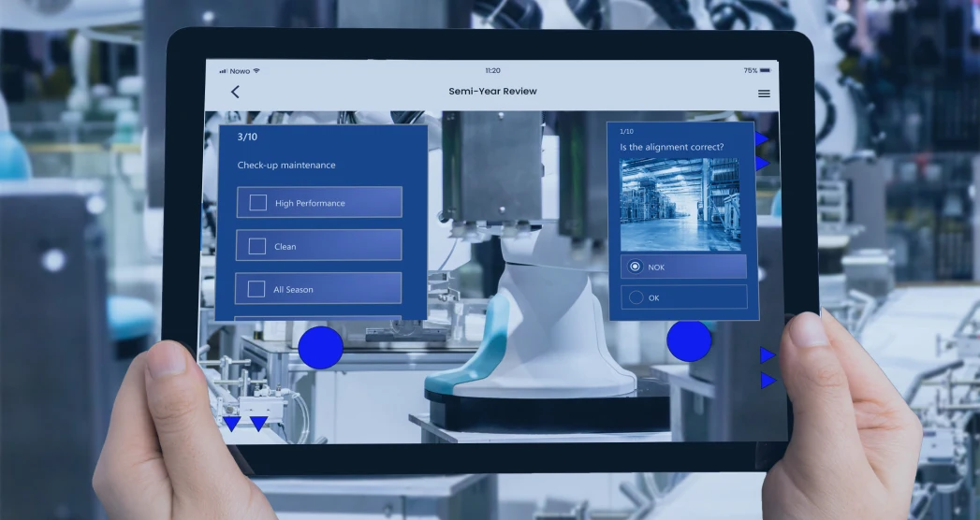Open the warehouse alignment image
This screenshot has height=520, width=980.
coord(680,204)
